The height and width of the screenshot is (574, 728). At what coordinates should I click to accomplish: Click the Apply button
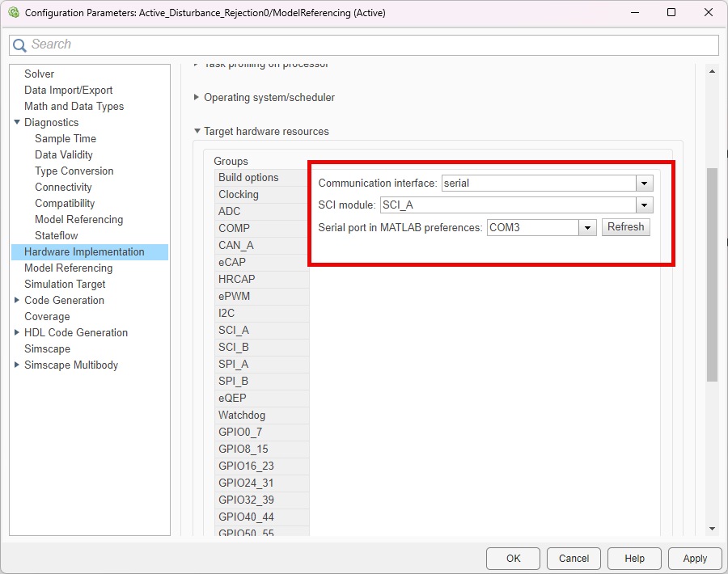pyautogui.click(x=694, y=559)
